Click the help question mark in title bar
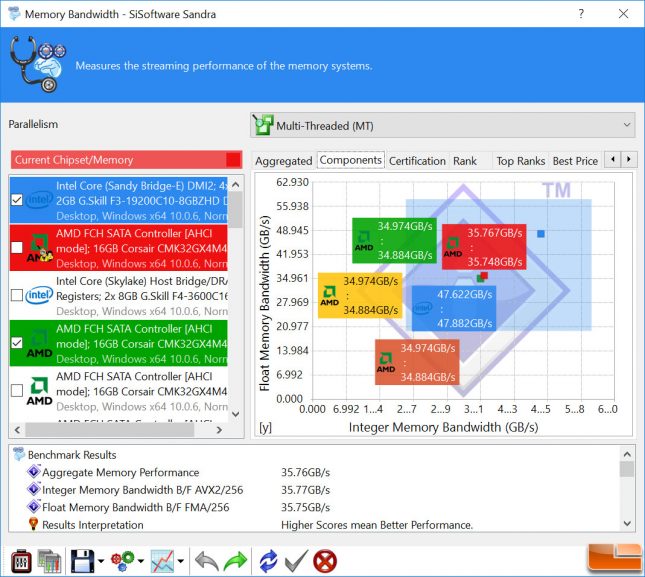The image size is (645, 577). pos(581,14)
